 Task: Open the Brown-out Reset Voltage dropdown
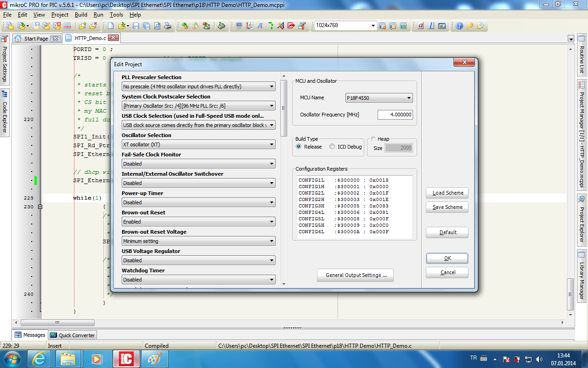pyautogui.click(x=198, y=241)
